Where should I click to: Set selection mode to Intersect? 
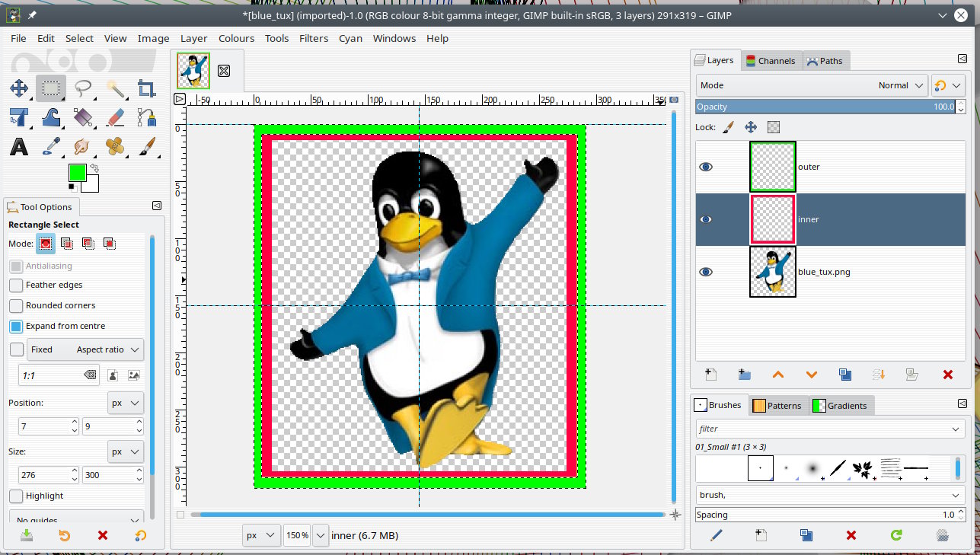coord(110,244)
